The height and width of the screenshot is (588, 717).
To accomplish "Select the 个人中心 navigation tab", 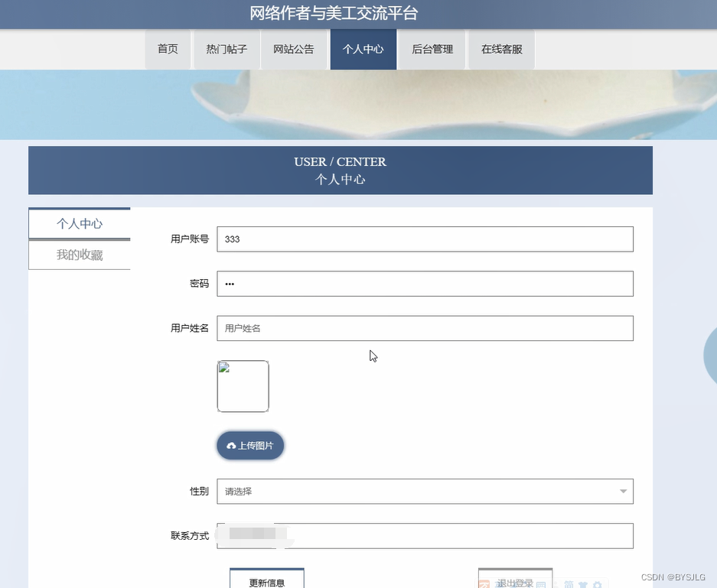I will pyautogui.click(x=363, y=50).
